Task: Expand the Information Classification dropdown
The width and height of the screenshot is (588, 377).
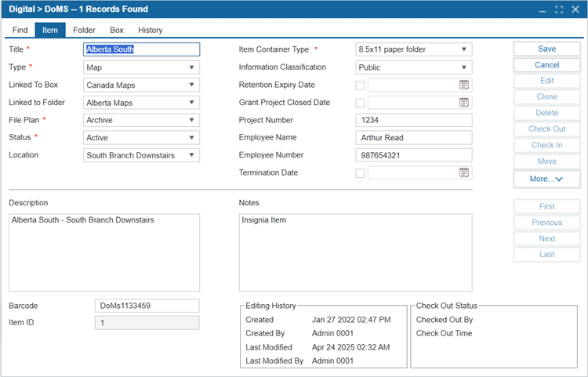Action: pos(414,67)
